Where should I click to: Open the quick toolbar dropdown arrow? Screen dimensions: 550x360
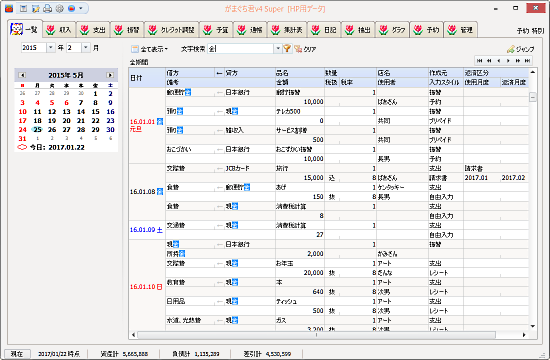click(81, 8)
